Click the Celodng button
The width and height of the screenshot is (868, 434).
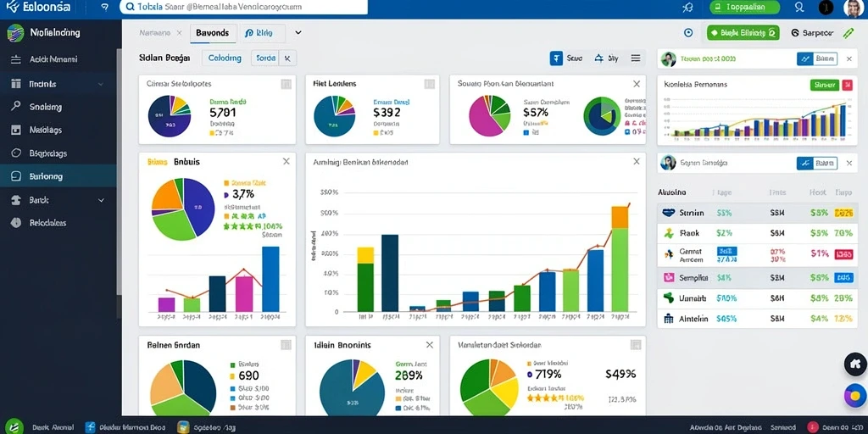tap(224, 58)
